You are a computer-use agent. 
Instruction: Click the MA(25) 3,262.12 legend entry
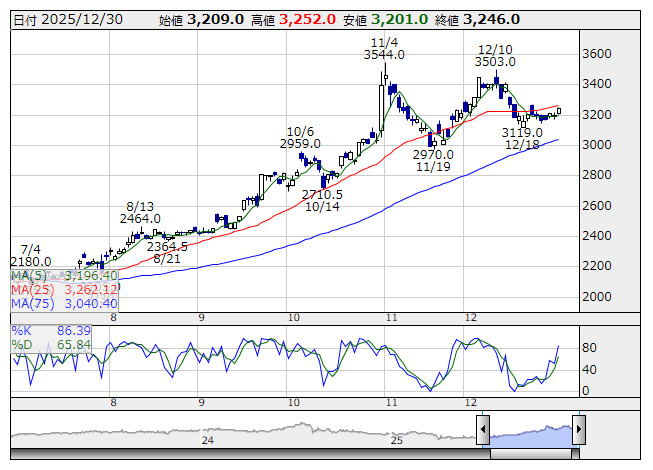click(64, 289)
